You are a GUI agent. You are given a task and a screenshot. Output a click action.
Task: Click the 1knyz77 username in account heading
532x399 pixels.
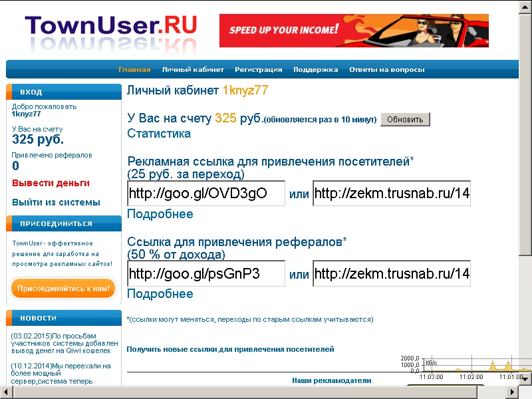pyautogui.click(x=245, y=90)
